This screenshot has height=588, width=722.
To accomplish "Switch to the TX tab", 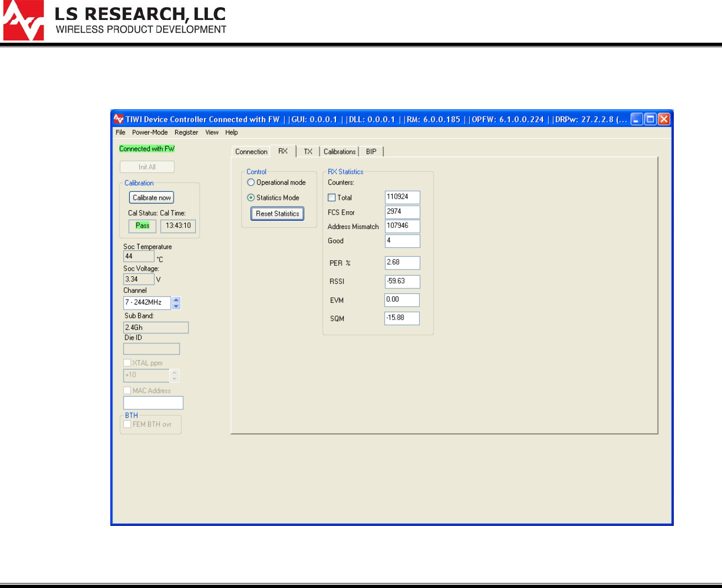I will tap(308, 151).
